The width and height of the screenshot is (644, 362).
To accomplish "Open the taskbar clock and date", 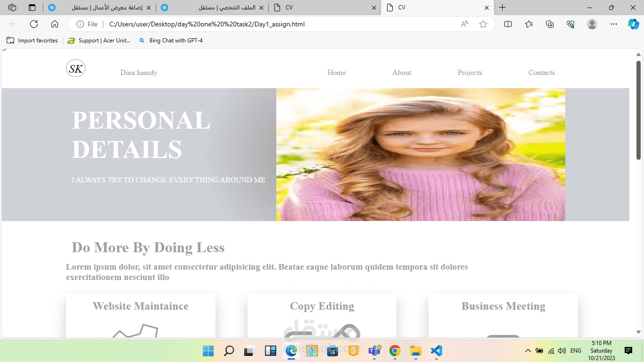I will pyautogui.click(x=602, y=351).
